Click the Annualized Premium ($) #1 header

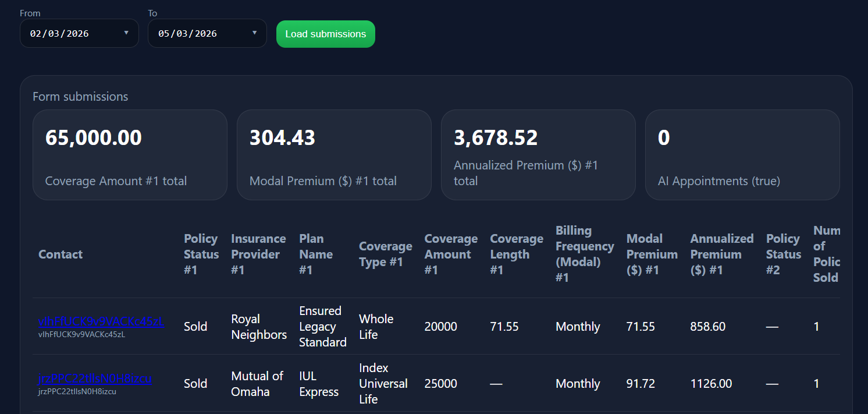coord(721,254)
